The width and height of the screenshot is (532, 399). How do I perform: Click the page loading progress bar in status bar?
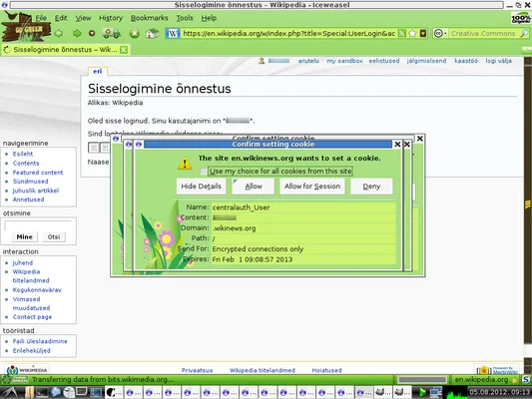[422, 379]
